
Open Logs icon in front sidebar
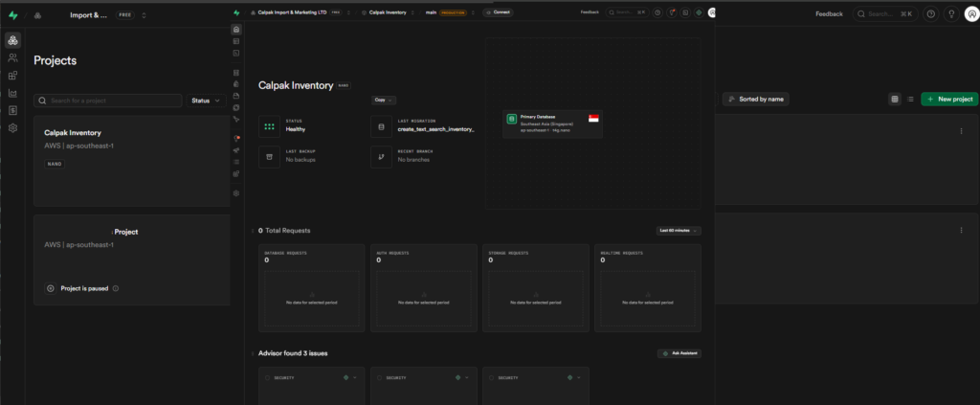coord(236,162)
